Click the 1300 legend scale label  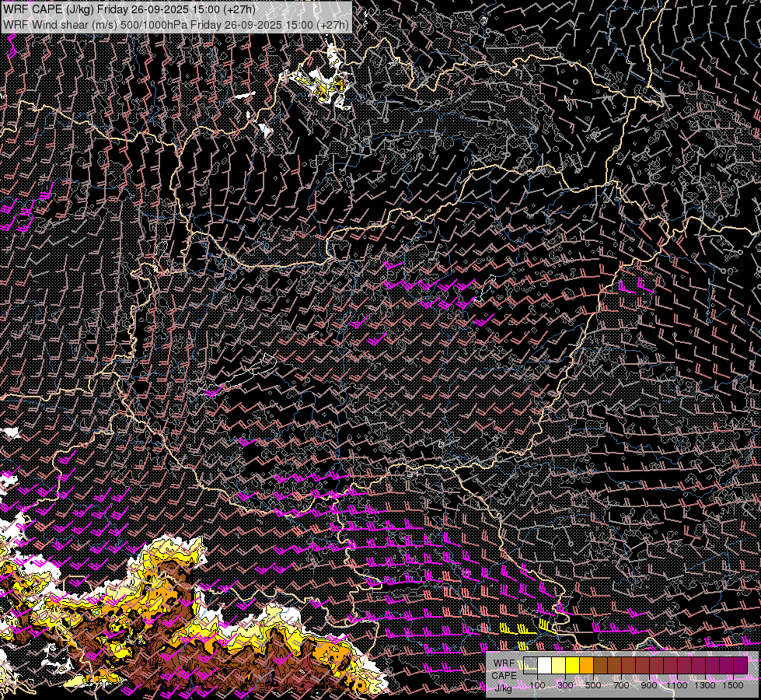pos(704,684)
